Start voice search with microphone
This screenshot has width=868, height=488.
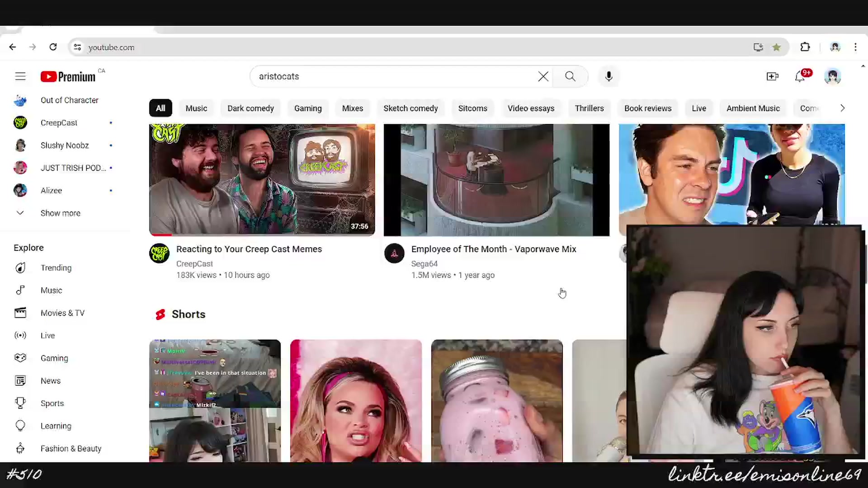tap(609, 76)
